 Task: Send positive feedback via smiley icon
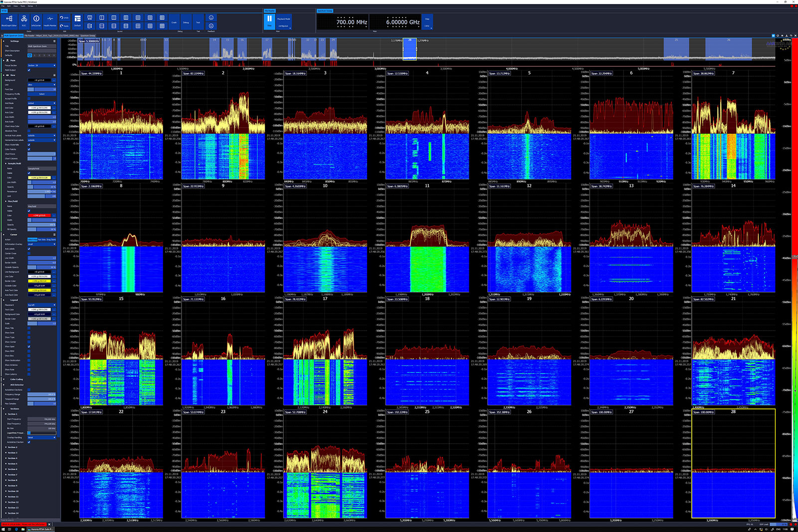coord(211,17)
